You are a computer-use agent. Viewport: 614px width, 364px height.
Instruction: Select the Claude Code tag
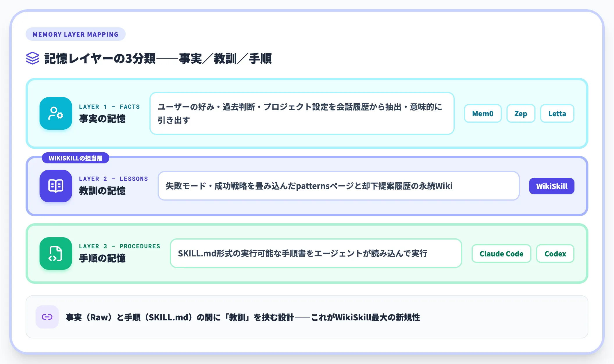[x=501, y=254]
